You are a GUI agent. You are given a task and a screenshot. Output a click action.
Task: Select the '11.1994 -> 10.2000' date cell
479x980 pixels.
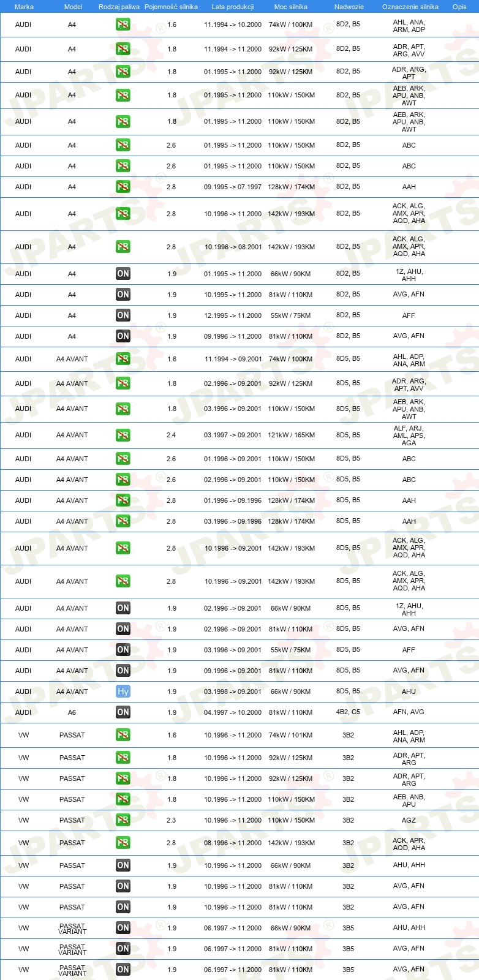(x=233, y=25)
